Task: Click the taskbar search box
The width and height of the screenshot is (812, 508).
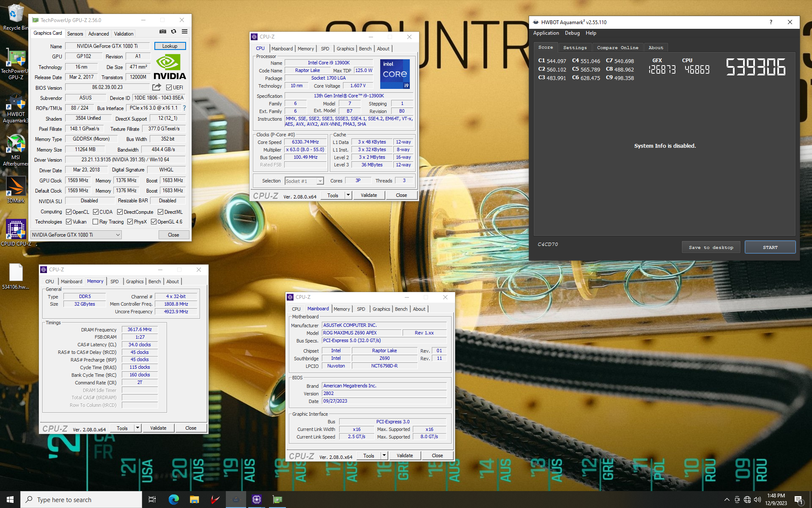Action: click(x=81, y=500)
